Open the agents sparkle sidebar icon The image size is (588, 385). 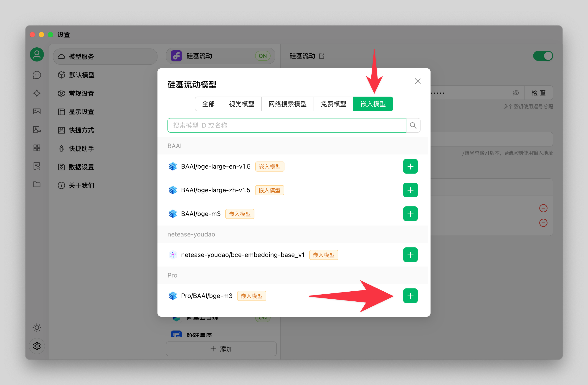click(37, 93)
